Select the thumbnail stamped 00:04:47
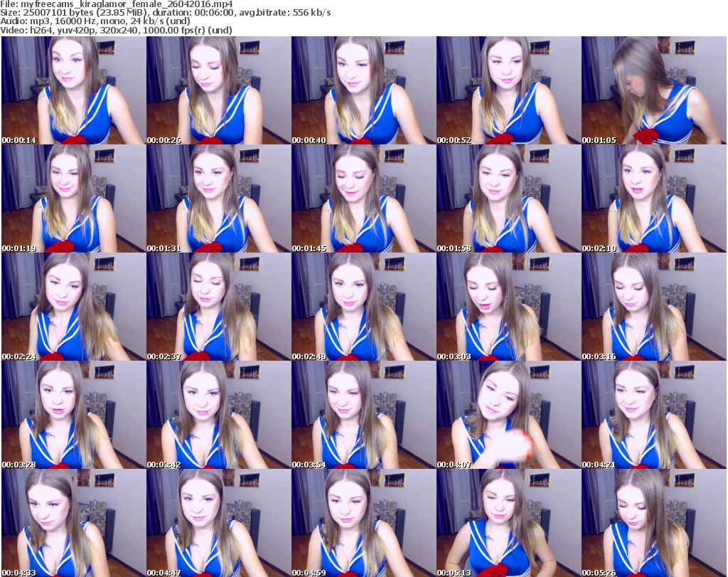The height and width of the screenshot is (577, 728). pyautogui.click(x=219, y=523)
